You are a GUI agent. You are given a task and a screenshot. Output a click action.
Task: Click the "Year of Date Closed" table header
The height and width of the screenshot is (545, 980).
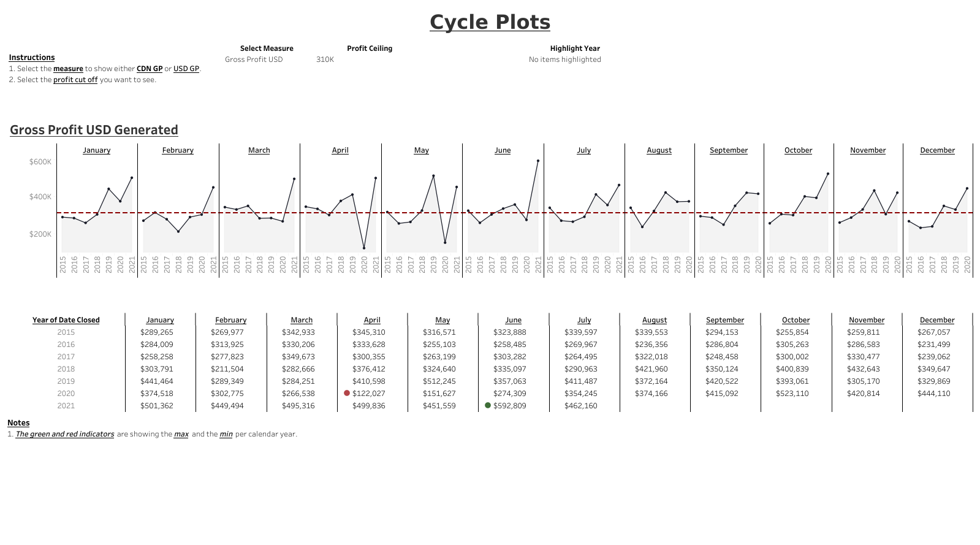pyautogui.click(x=66, y=320)
